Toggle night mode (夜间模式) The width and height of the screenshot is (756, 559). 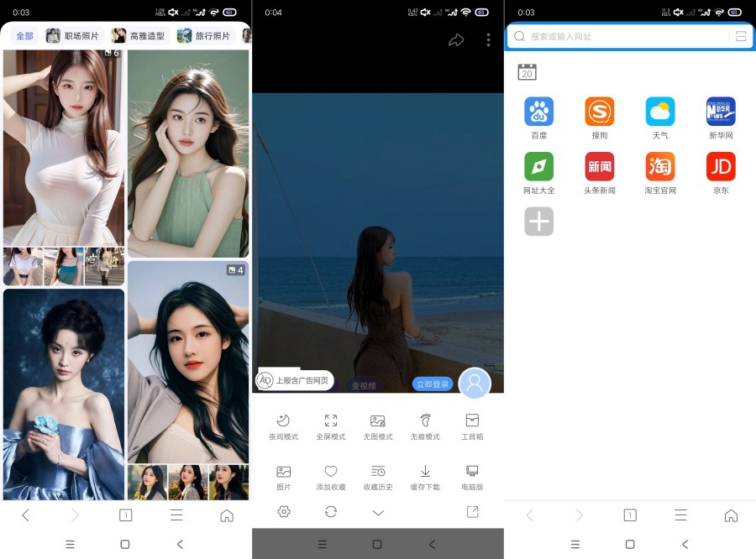click(283, 426)
